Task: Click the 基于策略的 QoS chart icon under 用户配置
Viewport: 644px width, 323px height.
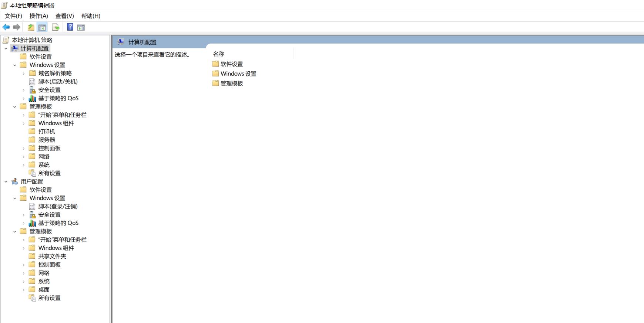Action: [x=32, y=223]
